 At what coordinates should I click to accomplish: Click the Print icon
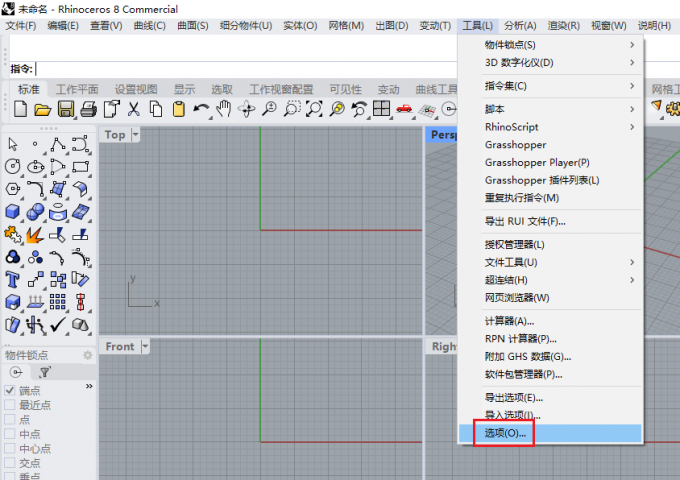pos(88,109)
